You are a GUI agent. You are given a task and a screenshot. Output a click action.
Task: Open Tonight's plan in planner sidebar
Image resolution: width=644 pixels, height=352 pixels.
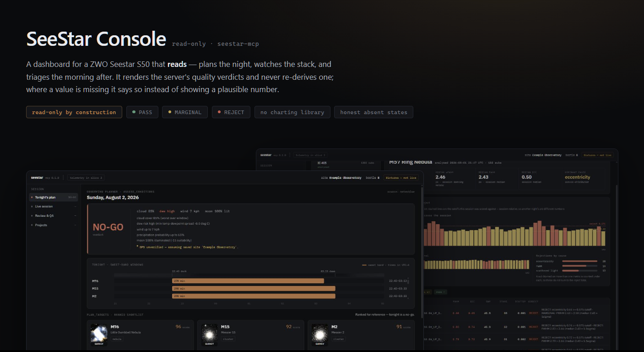(x=54, y=197)
